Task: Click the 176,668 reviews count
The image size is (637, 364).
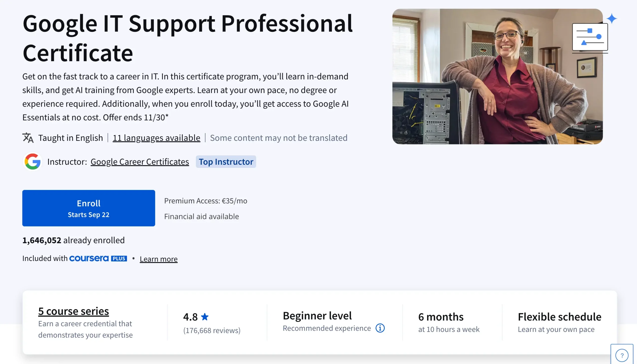Action: click(212, 330)
